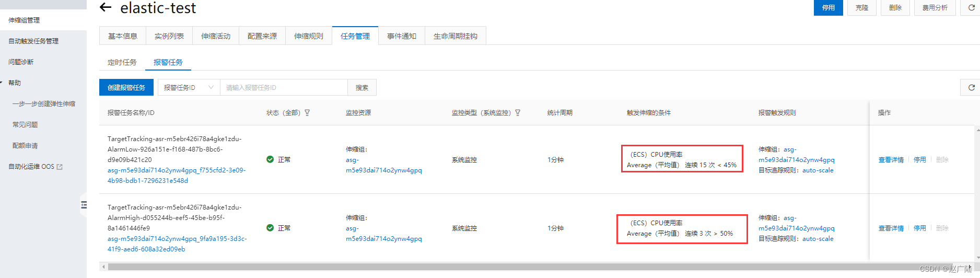Image resolution: width=980 pixels, height=278 pixels.
Task: Open the monitoring type filter icon
Action: 518,113
